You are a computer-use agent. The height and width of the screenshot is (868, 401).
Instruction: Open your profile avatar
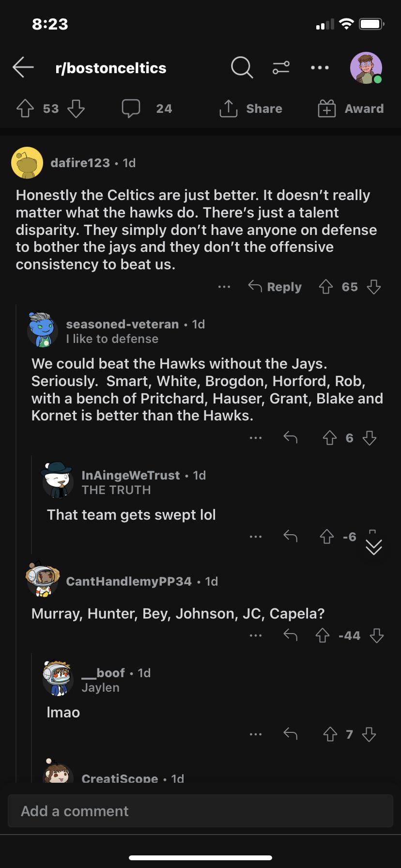366,68
